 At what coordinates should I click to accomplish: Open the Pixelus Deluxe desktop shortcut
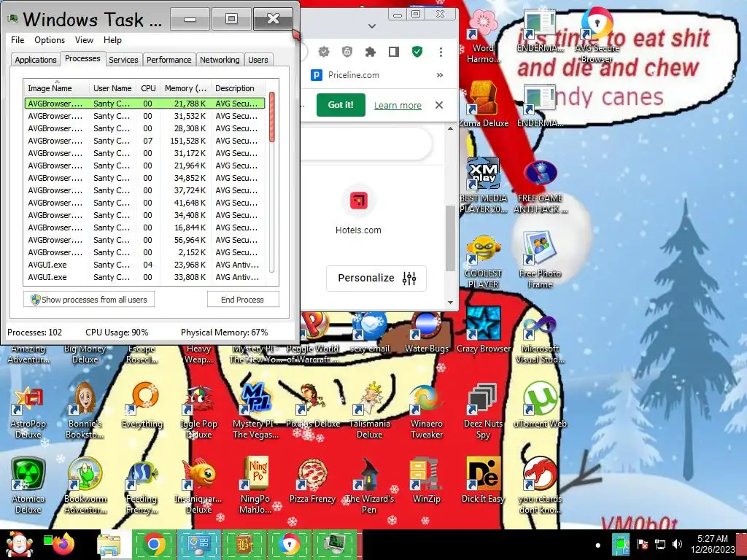click(312, 405)
